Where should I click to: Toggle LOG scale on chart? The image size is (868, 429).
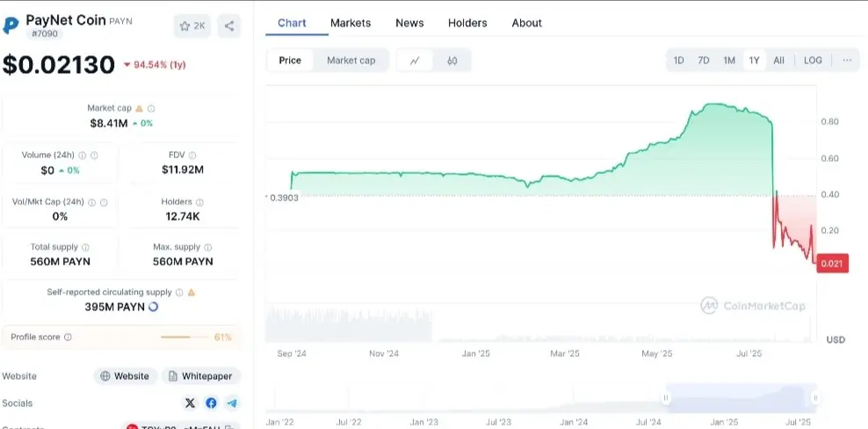pos(813,61)
